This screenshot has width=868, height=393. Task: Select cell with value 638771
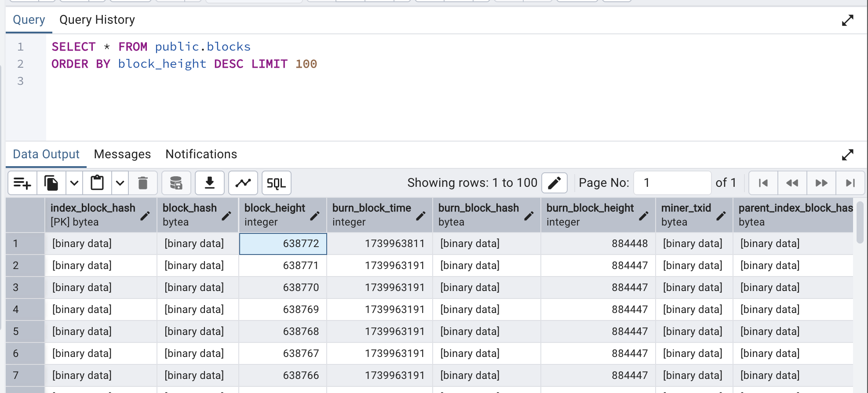(283, 266)
